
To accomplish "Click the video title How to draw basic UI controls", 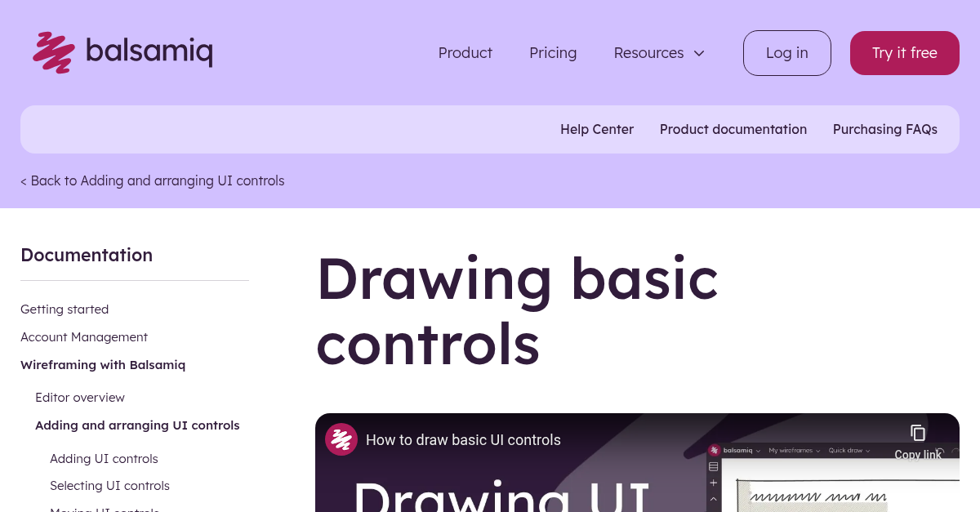I will [463, 440].
